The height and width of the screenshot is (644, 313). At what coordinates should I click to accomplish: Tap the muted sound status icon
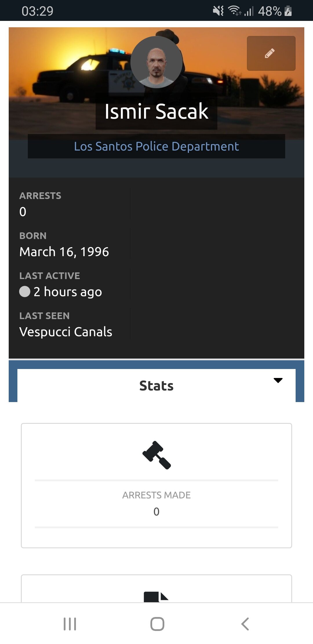tap(218, 11)
